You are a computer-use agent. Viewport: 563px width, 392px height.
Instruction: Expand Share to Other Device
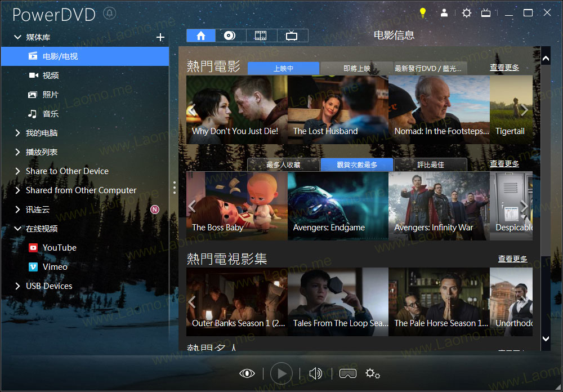[x=17, y=171]
